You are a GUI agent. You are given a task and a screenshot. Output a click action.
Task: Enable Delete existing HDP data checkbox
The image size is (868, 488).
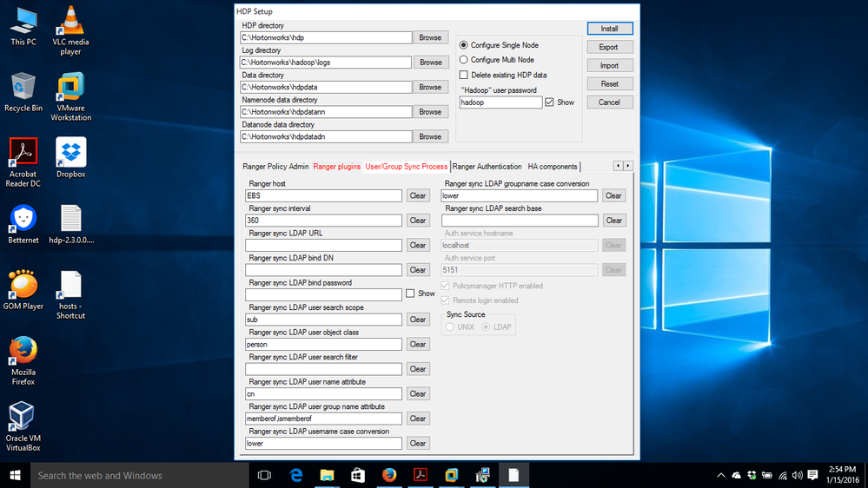pyautogui.click(x=464, y=76)
